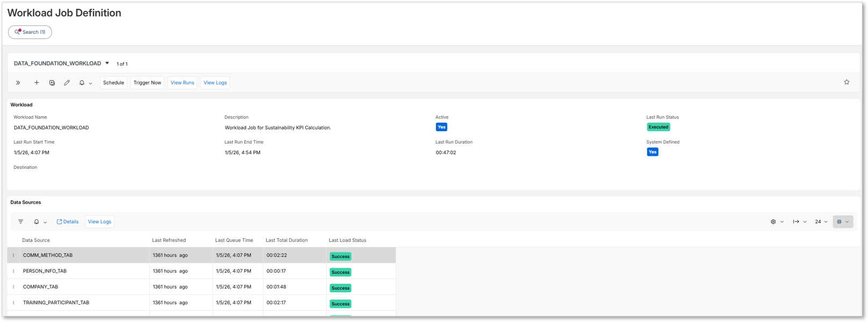Open workload notifications bell icon
This screenshot has height=322, width=868.
coord(82,83)
